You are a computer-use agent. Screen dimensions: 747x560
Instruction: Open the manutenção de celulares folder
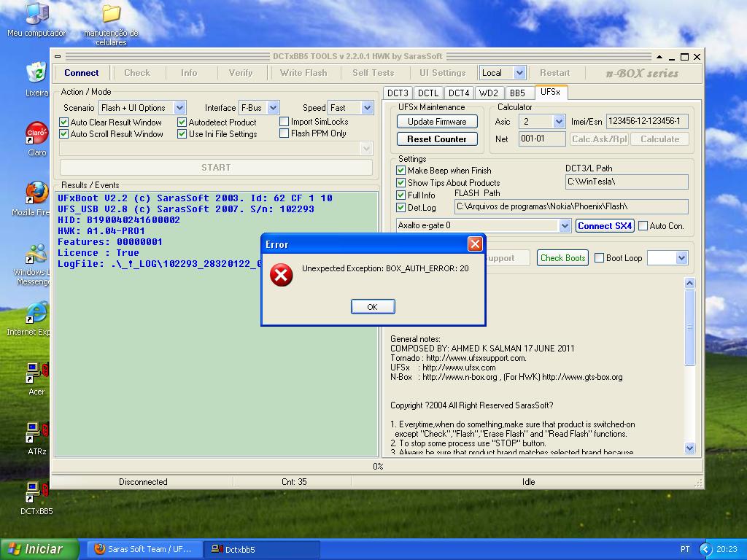click(x=111, y=24)
